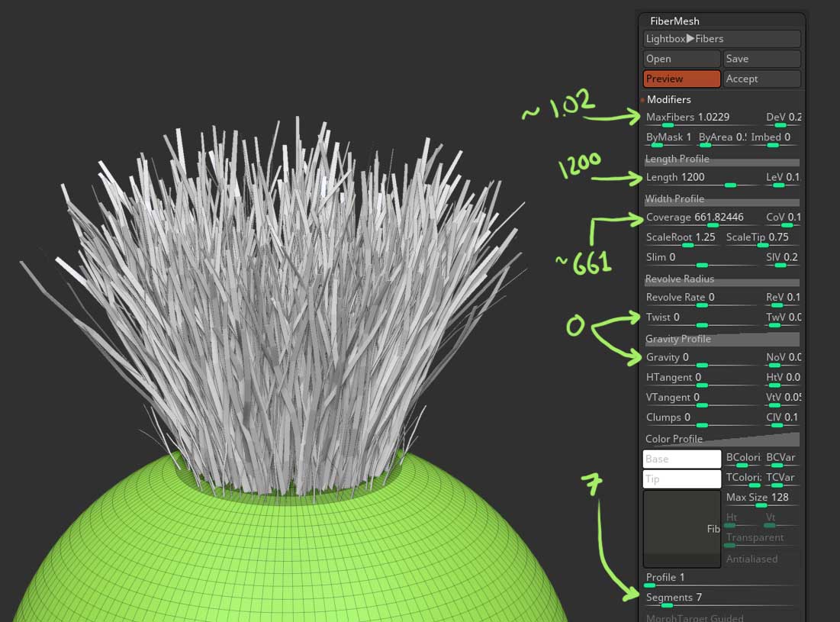840x622 pixels.
Task: Expand the Length Profile curve
Action: click(x=722, y=159)
